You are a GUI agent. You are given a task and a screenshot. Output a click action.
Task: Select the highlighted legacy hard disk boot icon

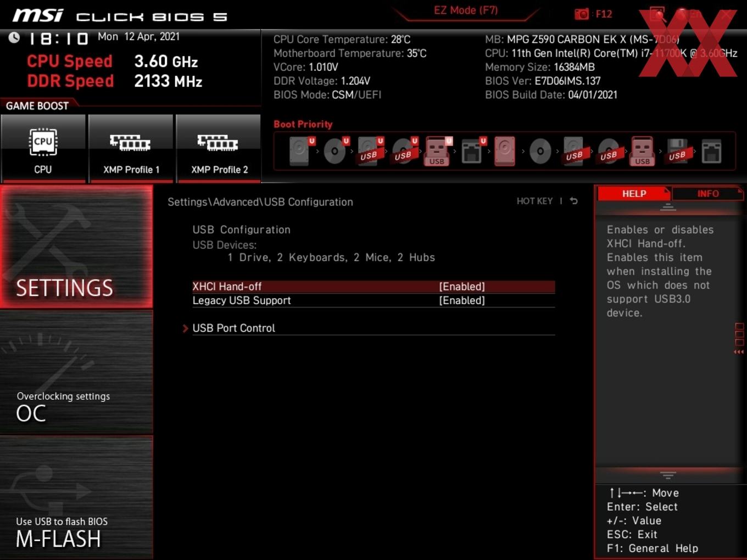[505, 151]
